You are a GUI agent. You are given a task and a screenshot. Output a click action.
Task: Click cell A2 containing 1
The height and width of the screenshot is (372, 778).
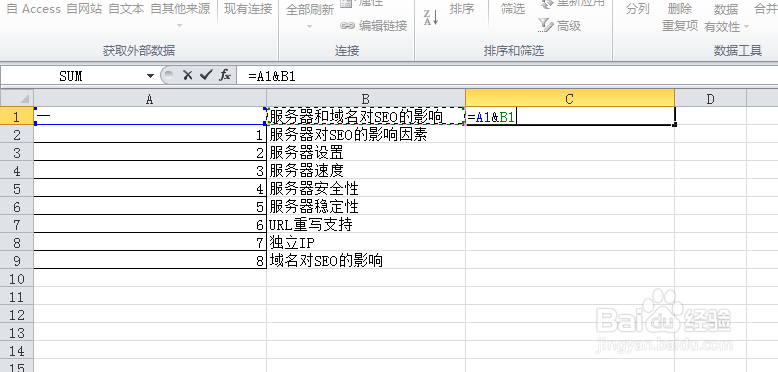(150, 134)
